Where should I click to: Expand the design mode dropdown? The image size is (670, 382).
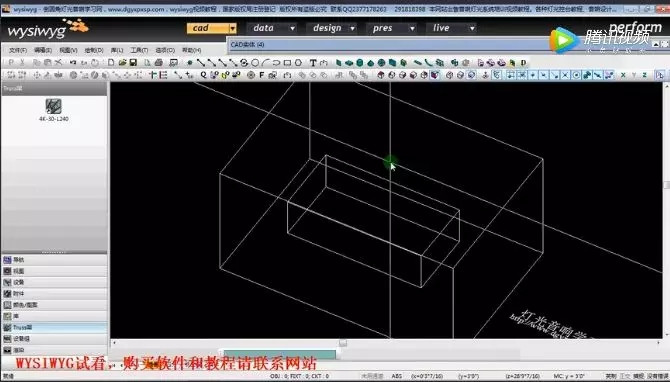click(x=353, y=28)
